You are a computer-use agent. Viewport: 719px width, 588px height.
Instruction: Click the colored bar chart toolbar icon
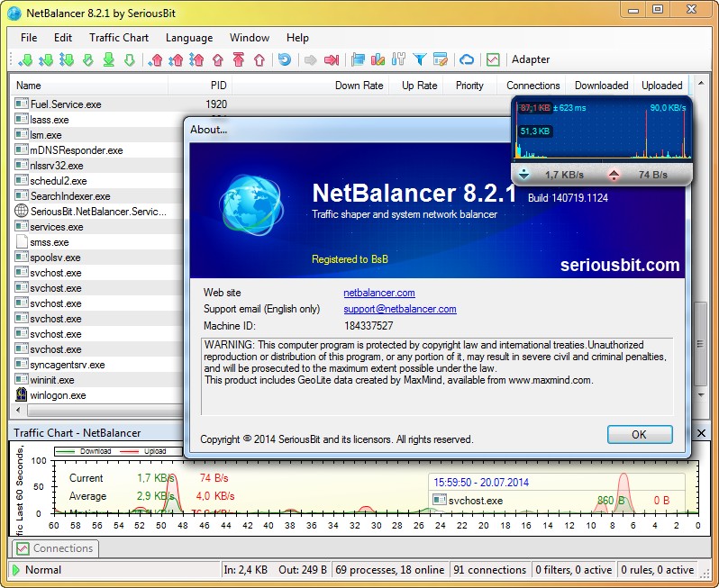(378, 59)
